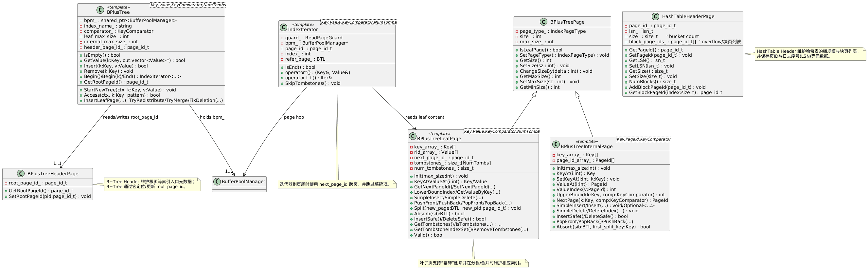
Task: Click the template parameter box on BPlusTreeInternalPage
Action: click(x=643, y=139)
